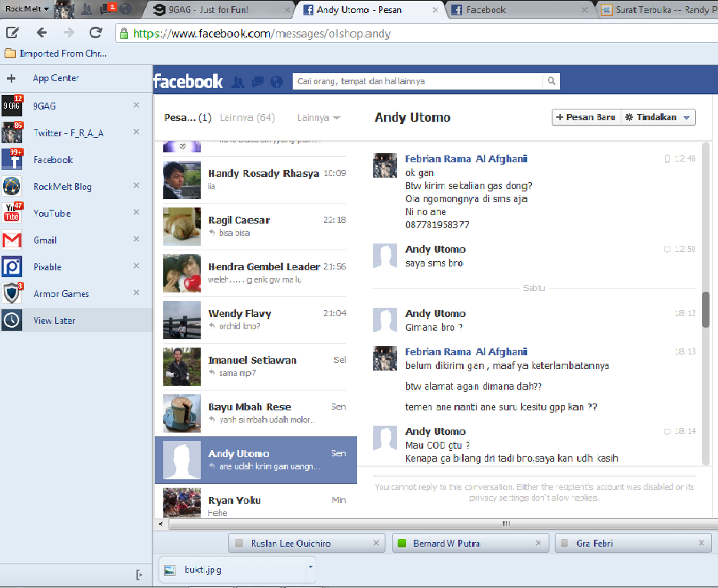Image resolution: width=718 pixels, height=588 pixels.
Task: Open conversation with Ragil Caesar
Action: point(254,227)
